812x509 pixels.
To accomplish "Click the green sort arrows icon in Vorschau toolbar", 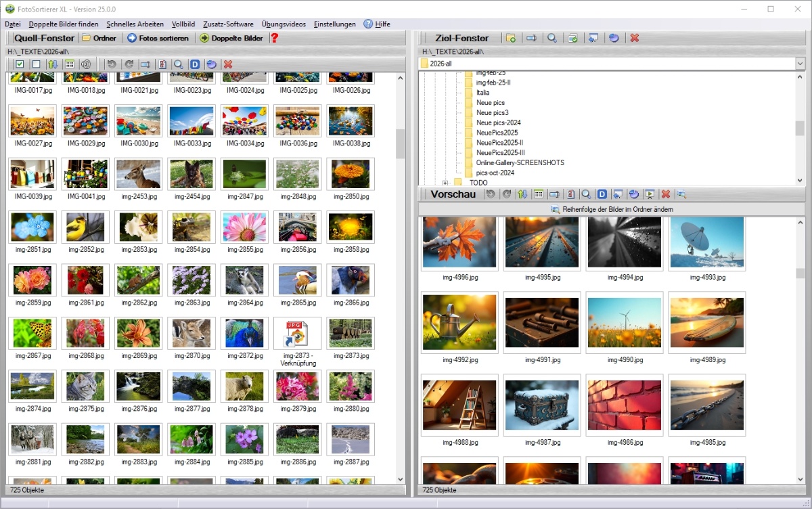I will [522, 194].
